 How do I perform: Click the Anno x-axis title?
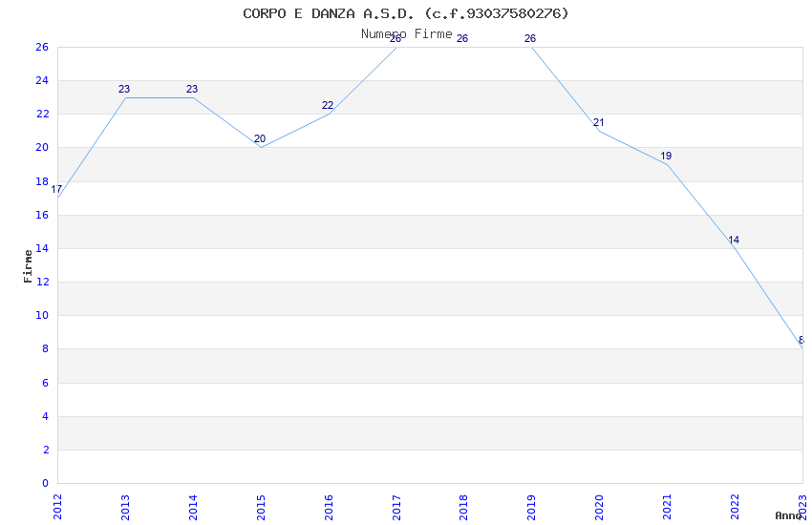788,515
